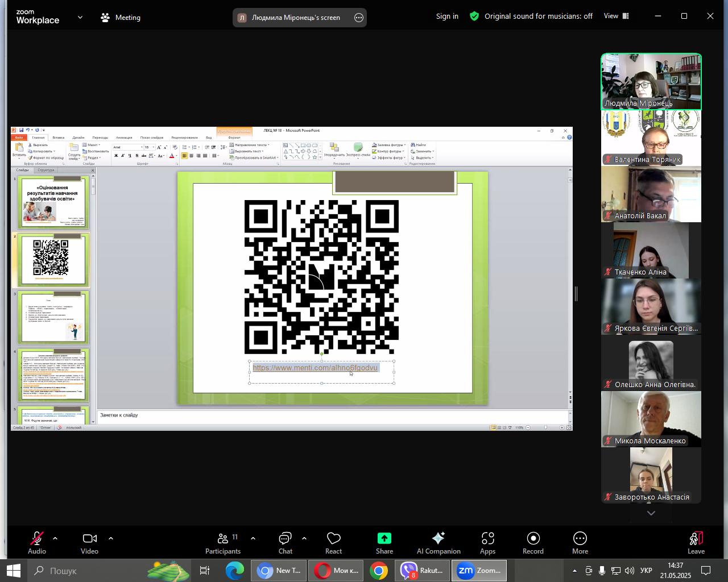The image size is (728, 582).
Task: Click the red Файл tab in PowerPoint
Action: click(19, 138)
